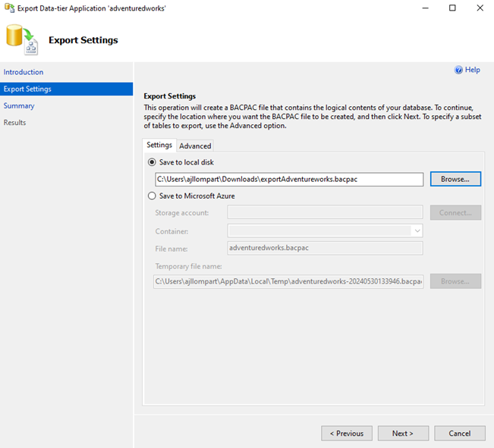Close the export wizard window
The image size is (494, 448).
click(480, 8)
